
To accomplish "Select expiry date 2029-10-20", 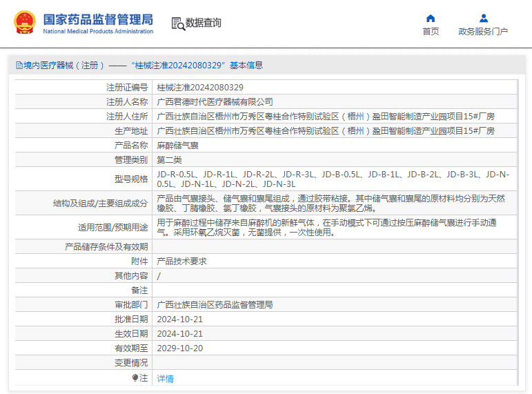I will 180,348.
